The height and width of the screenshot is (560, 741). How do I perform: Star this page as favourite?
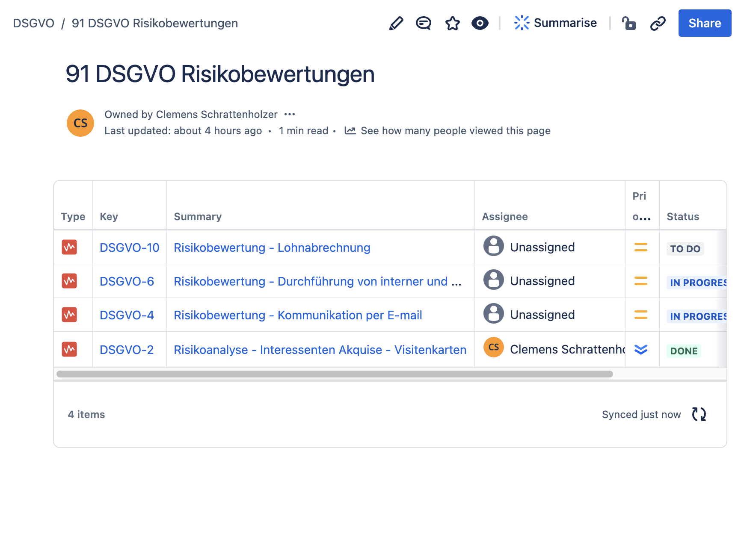452,23
